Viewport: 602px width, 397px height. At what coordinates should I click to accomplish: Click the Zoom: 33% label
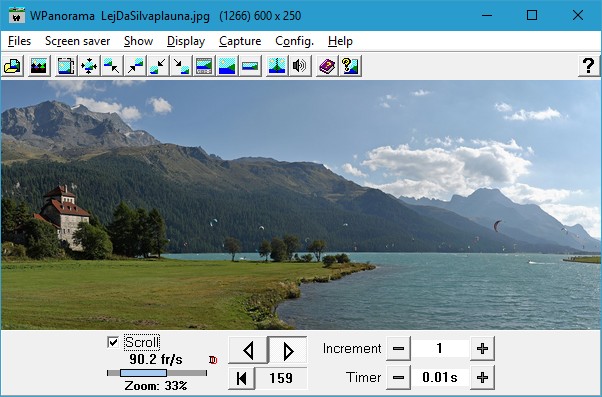(156, 385)
